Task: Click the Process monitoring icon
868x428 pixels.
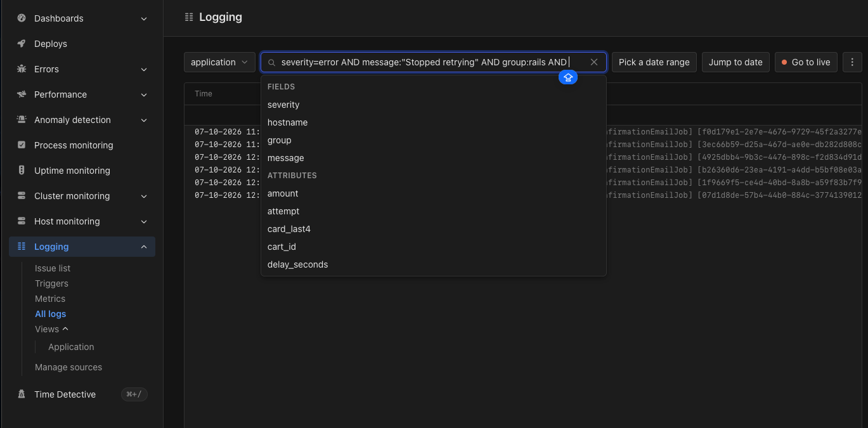Action: click(x=22, y=145)
